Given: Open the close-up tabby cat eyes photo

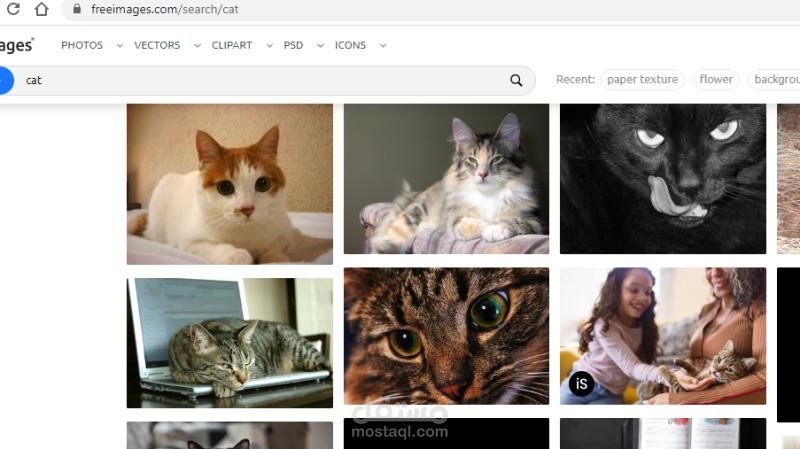Looking at the screenshot, I should pyautogui.click(x=446, y=336).
